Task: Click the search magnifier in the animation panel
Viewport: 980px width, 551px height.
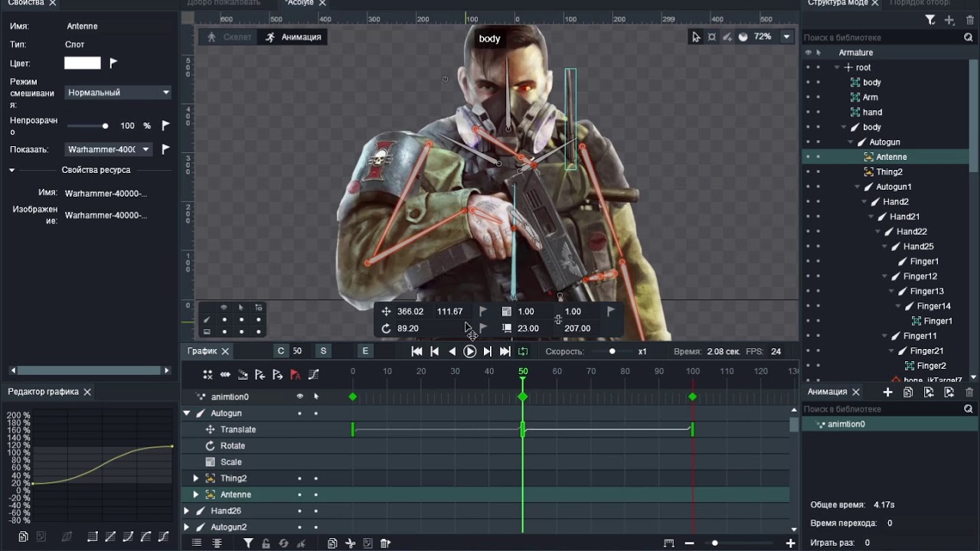Action: coord(969,409)
